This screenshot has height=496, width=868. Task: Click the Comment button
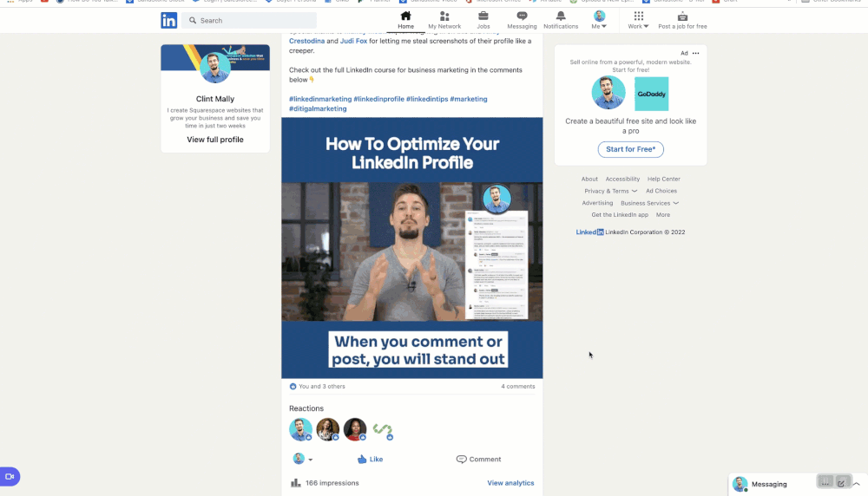[478, 459]
